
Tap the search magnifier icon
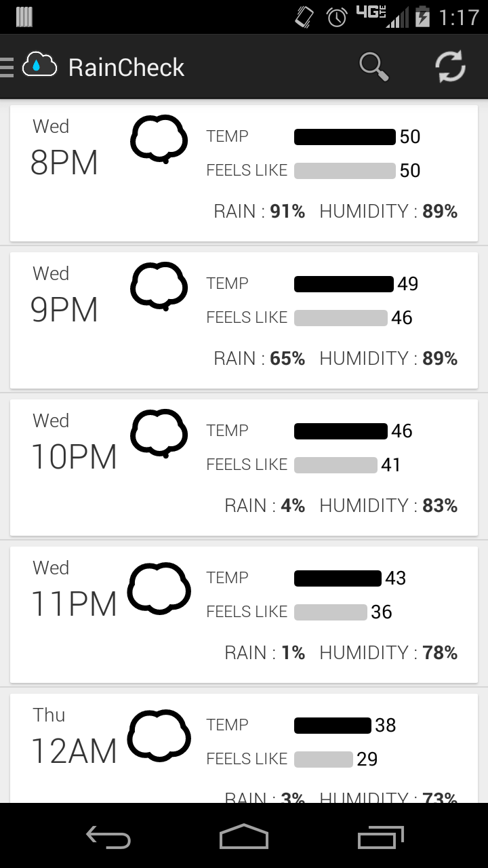(373, 67)
